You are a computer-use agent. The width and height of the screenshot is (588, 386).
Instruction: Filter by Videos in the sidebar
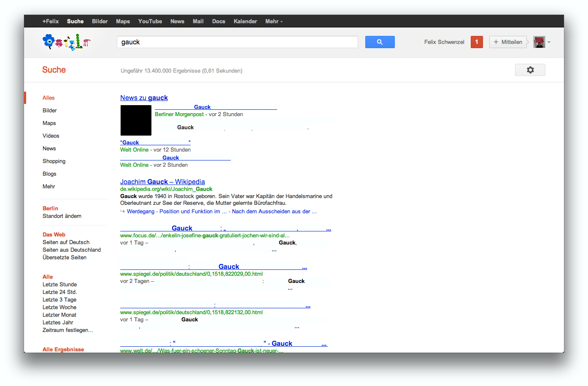pyautogui.click(x=51, y=136)
